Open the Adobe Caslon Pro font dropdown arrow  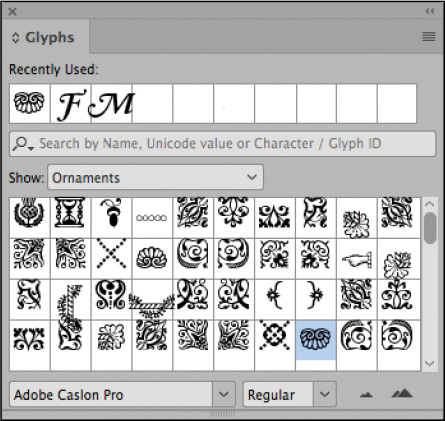click(x=224, y=394)
